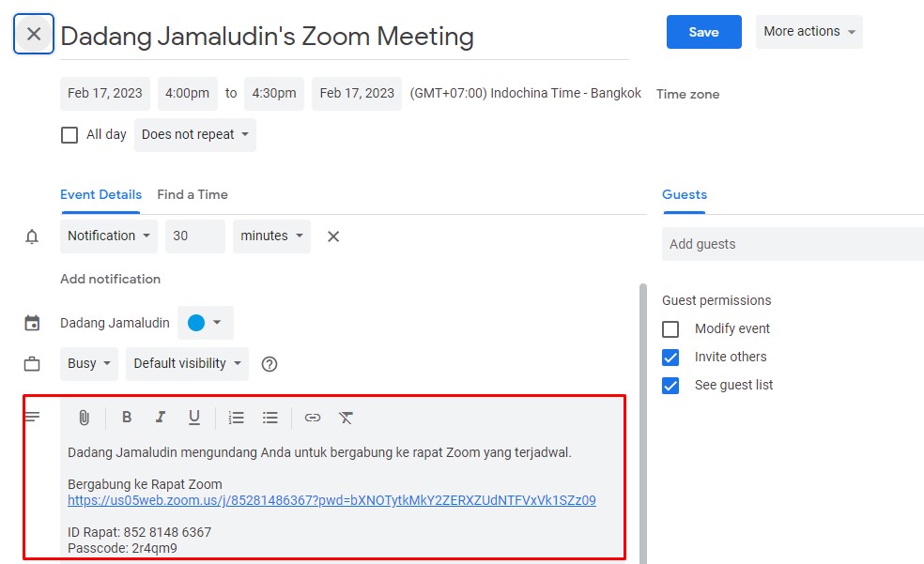This screenshot has width=924, height=564.
Task: Click the Add guests input field
Action: (792, 244)
